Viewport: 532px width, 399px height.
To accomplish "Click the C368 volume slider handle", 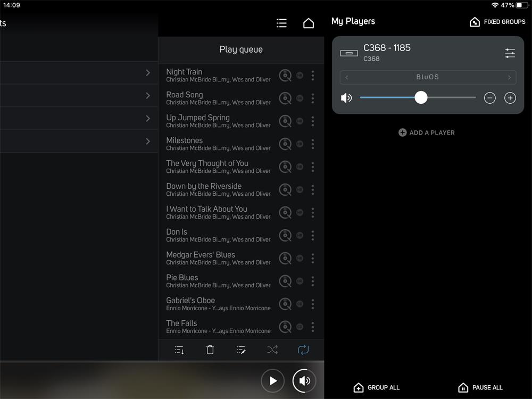I will pyautogui.click(x=421, y=97).
